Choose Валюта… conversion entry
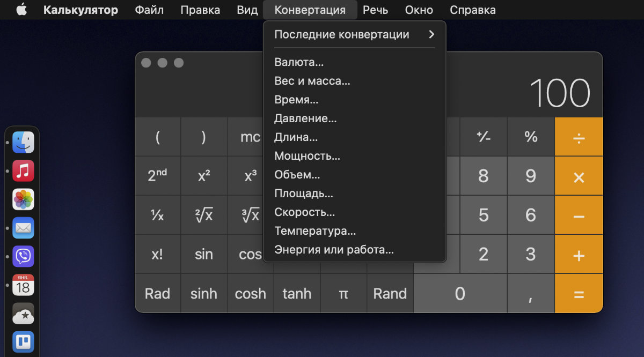This screenshot has width=644, height=357. [x=299, y=62]
